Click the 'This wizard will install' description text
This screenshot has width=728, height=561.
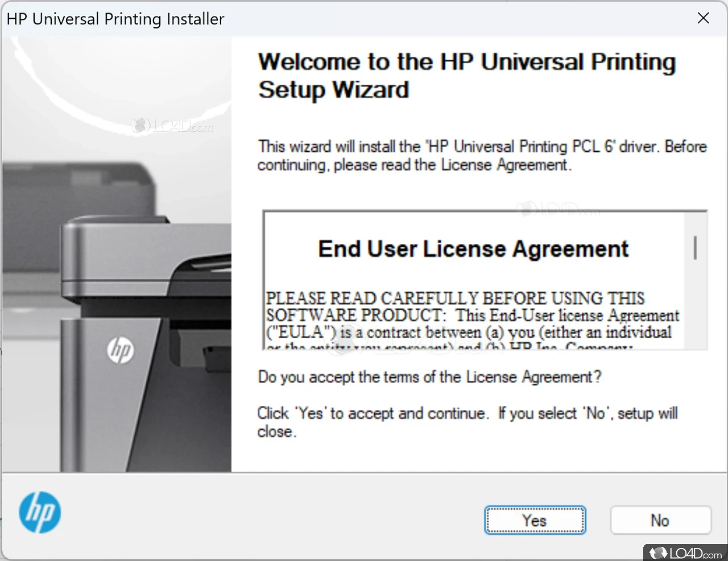tap(482, 156)
